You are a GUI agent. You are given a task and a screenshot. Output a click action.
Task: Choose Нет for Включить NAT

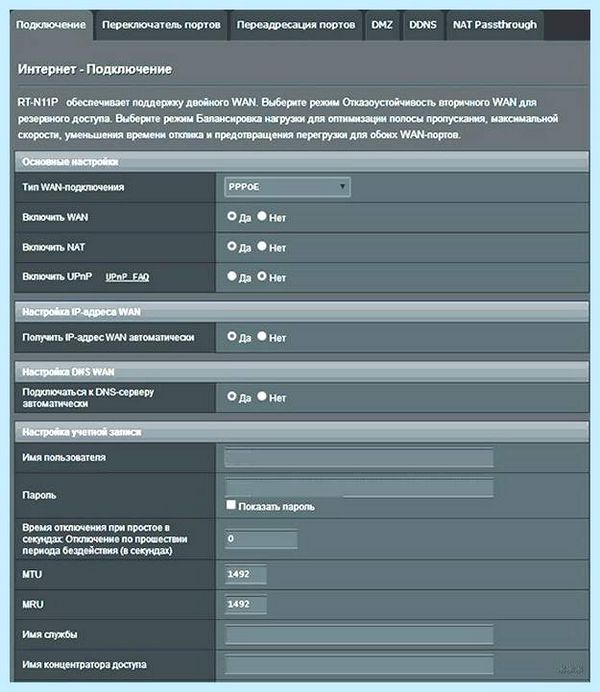click(262, 246)
